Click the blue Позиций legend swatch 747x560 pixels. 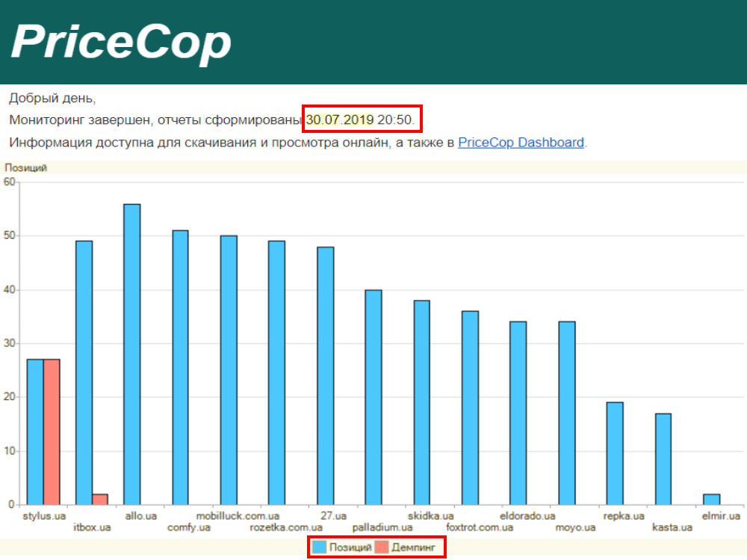tap(320, 547)
